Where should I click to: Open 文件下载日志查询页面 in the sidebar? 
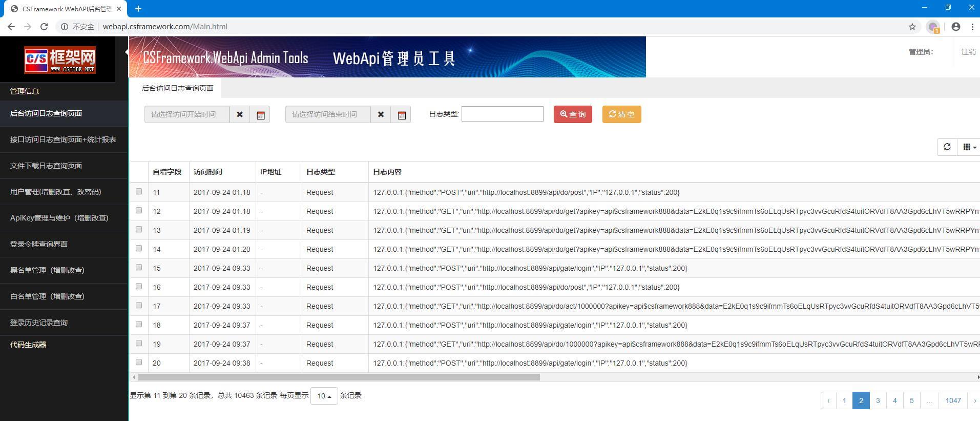pyautogui.click(x=46, y=166)
